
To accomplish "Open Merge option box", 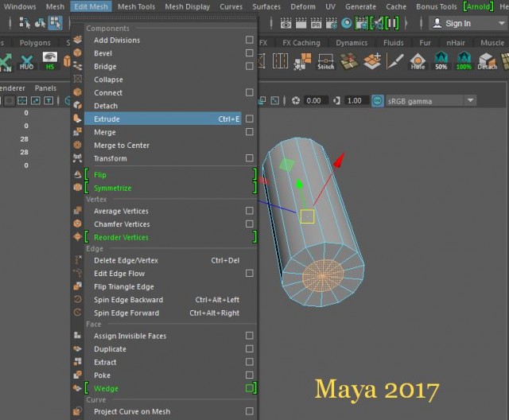I will click(x=249, y=132).
